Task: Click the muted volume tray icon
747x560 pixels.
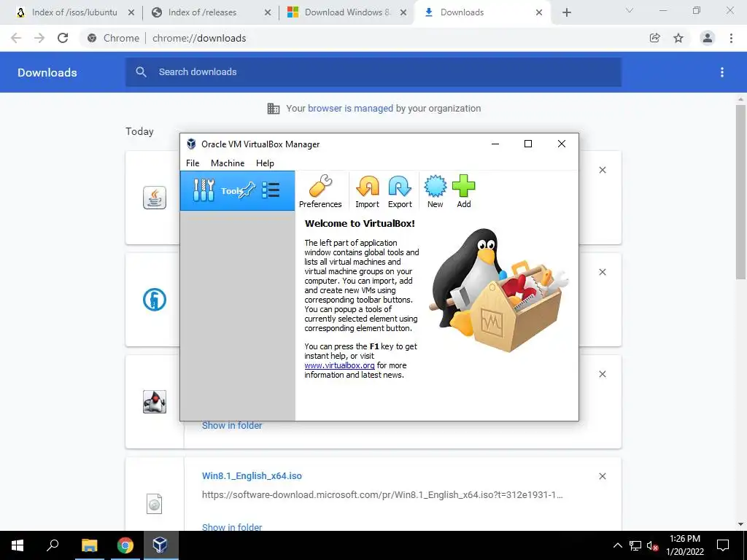Action: click(652, 545)
